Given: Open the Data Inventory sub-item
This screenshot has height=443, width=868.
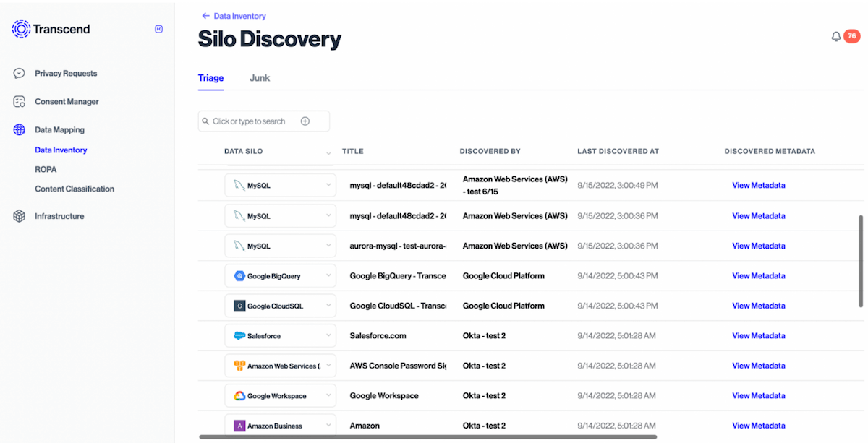Looking at the screenshot, I should 61,150.
